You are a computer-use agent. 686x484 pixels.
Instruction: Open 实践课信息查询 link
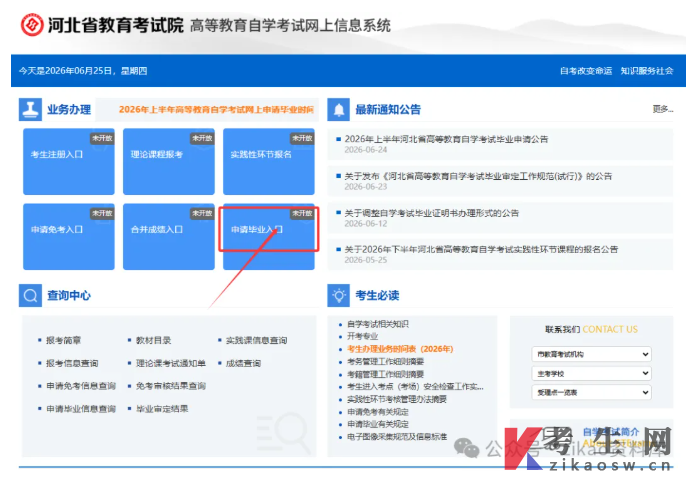[x=256, y=340]
